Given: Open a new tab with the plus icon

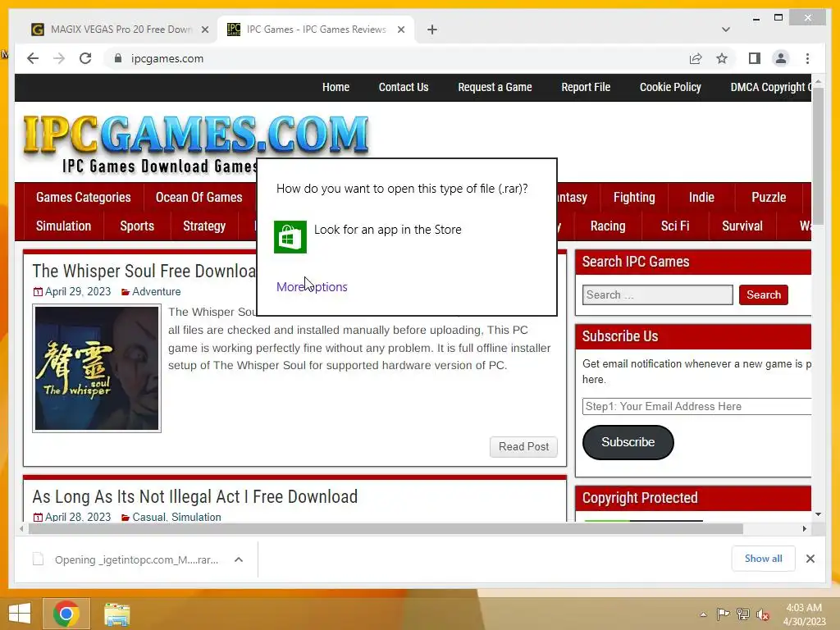Looking at the screenshot, I should [432, 30].
